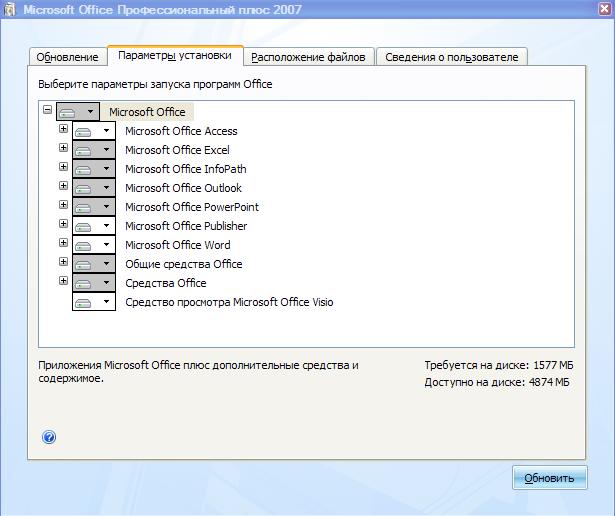Viewport: 615px width, 516px height.
Task: Expand the Общие средства Office node
Action: [63, 262]
